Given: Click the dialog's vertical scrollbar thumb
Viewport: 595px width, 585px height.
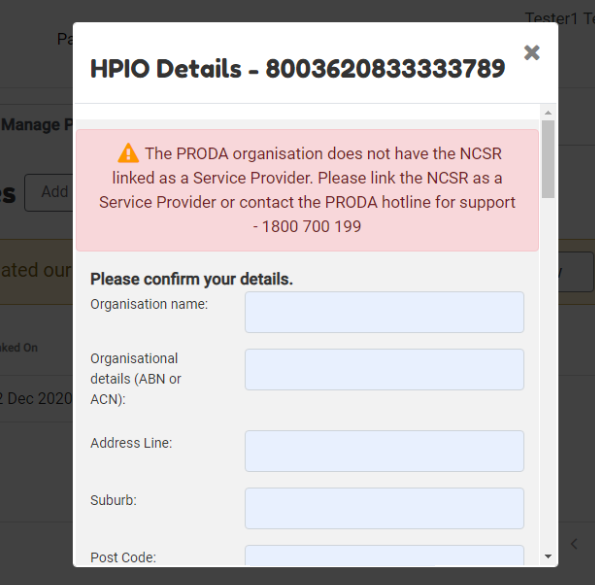Looking at the screenshot, I should click(x=548, y=159).
